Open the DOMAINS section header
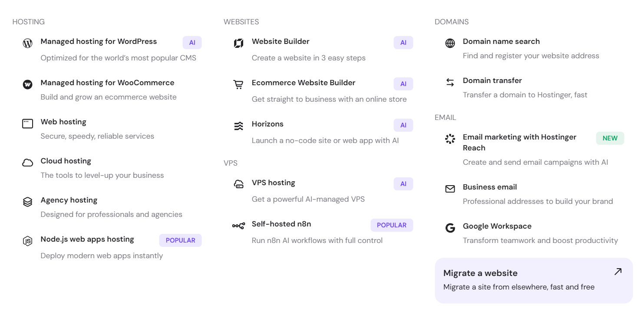 [452, 21]
